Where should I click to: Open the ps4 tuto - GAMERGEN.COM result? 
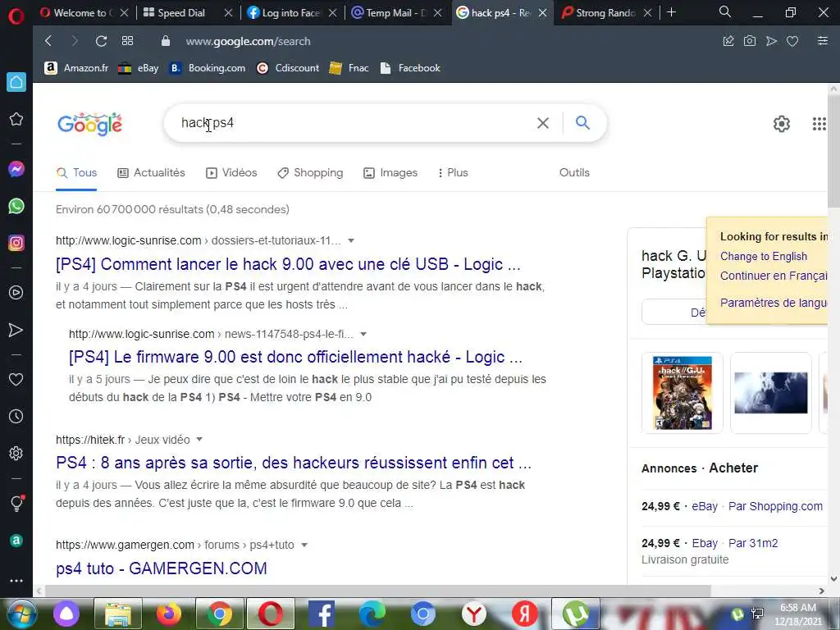[162, 568]
